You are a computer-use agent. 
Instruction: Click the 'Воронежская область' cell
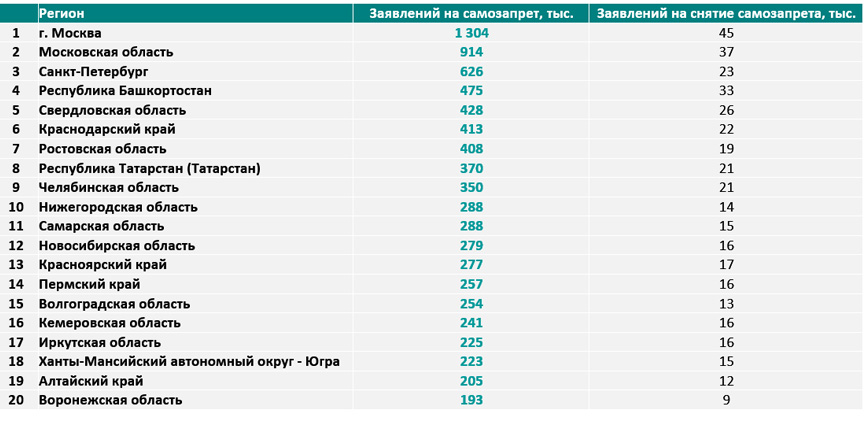tap(110, 400)
